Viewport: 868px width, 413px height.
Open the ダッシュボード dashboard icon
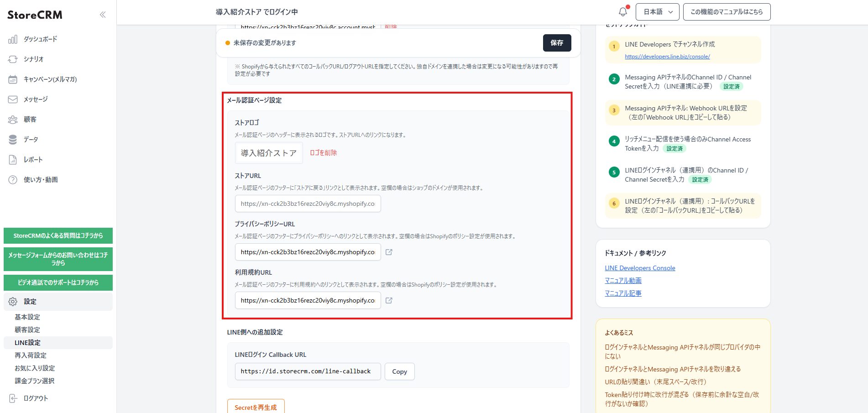pyautogui.click(x=13, y=39)
